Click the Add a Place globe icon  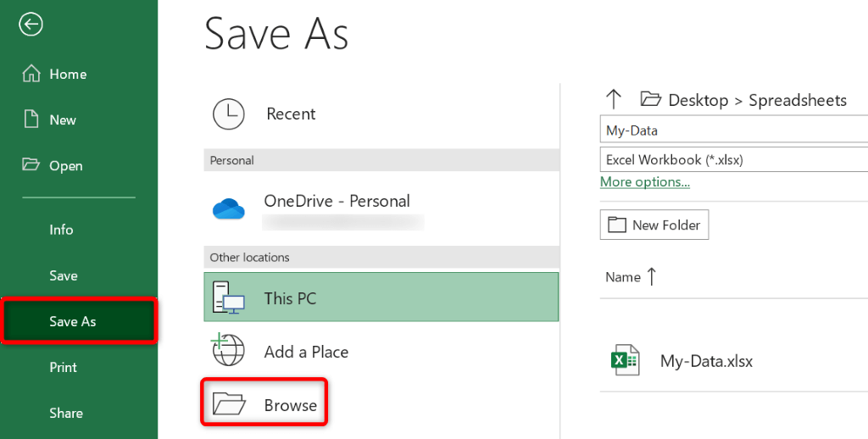(229, 351)
